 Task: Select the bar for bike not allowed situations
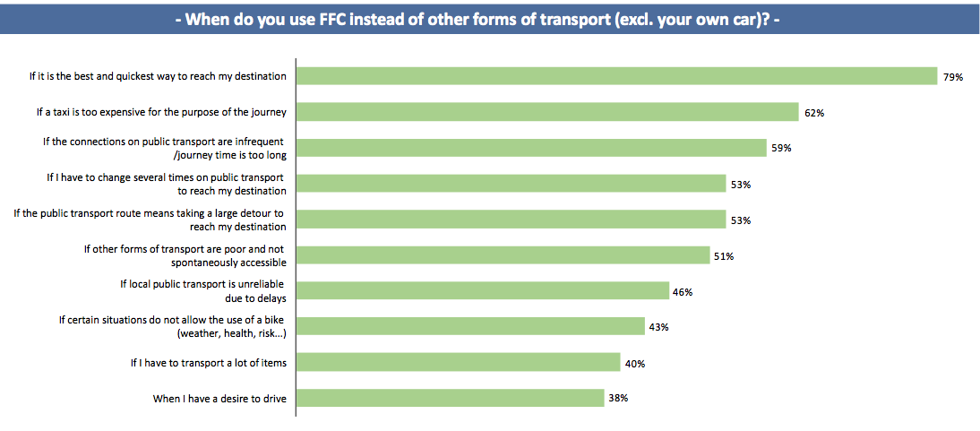coord(470,326)
